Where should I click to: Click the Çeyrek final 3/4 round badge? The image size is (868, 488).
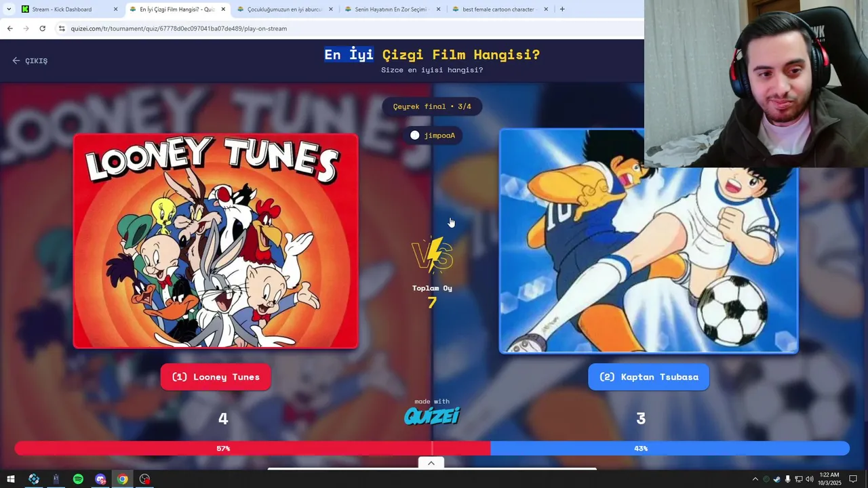pos(432,106)
